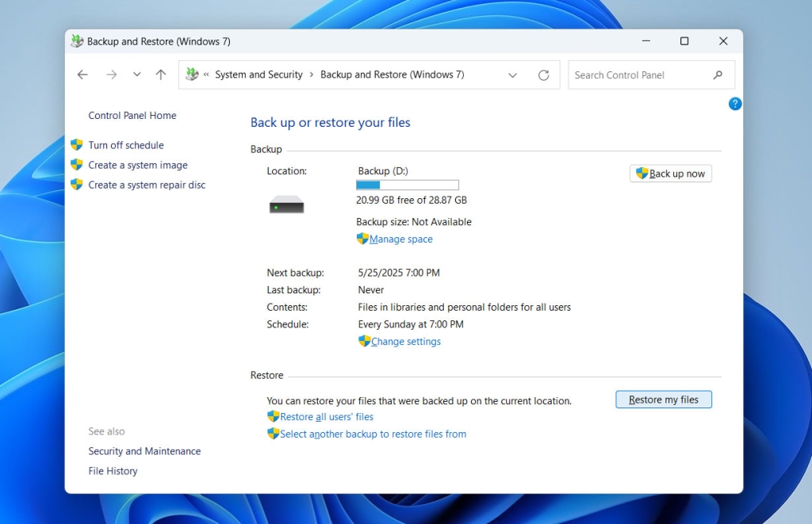This screenshot has height=524, width=812.
Task: Open Control Panel Home
Action: (132, 116)
